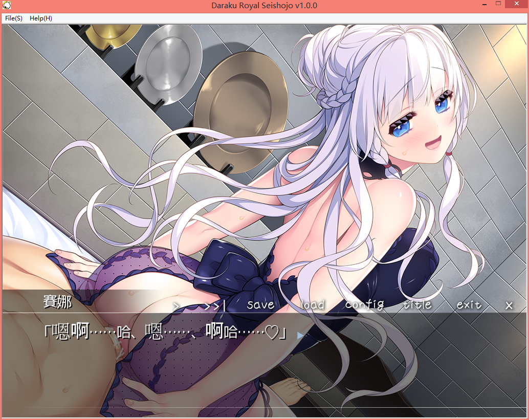Advance text by clicking the dialogue line
Image resolution: width=529 pixels, height=420 pixels.
click(x=165, y=332)
